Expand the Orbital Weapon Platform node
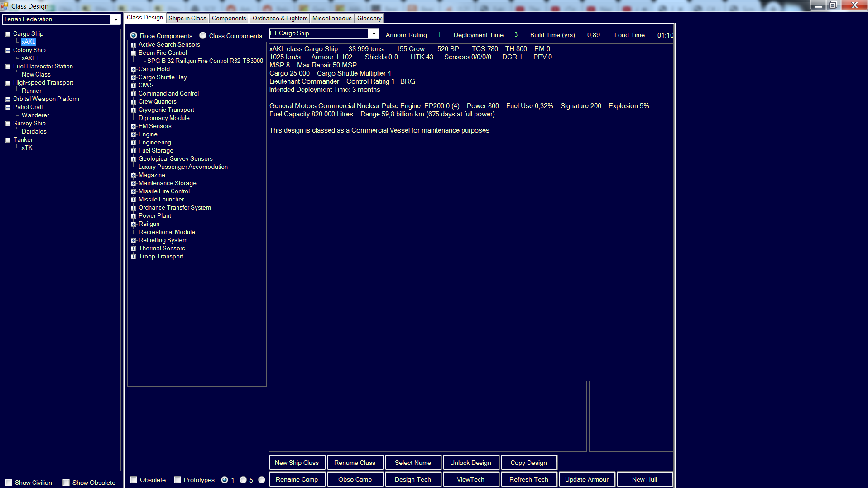The width and height of the screenshot is (868, 488). tap(8, 99)
